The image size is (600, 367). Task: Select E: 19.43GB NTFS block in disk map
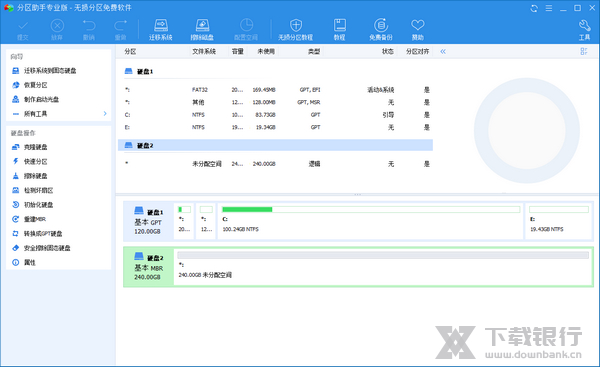click(x=559, y=221)
